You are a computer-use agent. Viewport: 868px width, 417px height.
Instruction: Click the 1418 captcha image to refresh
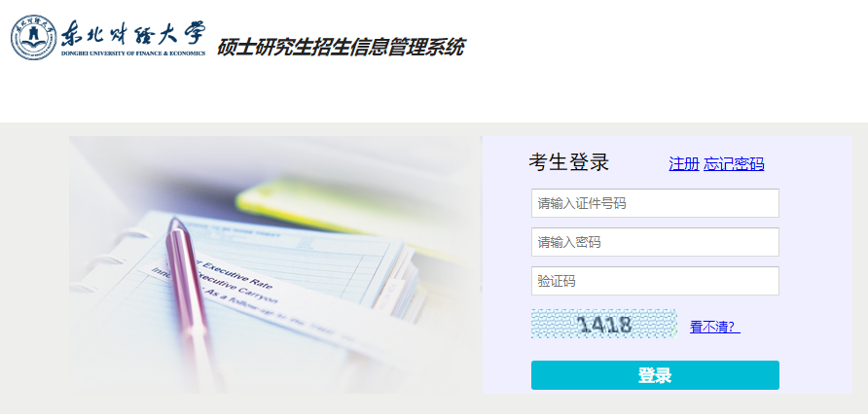604,324
